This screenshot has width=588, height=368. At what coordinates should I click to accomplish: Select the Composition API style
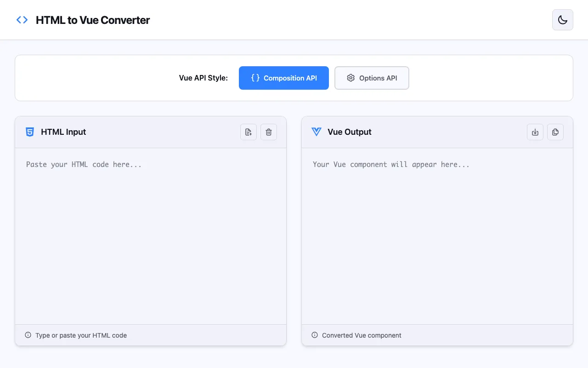point(284,78)
